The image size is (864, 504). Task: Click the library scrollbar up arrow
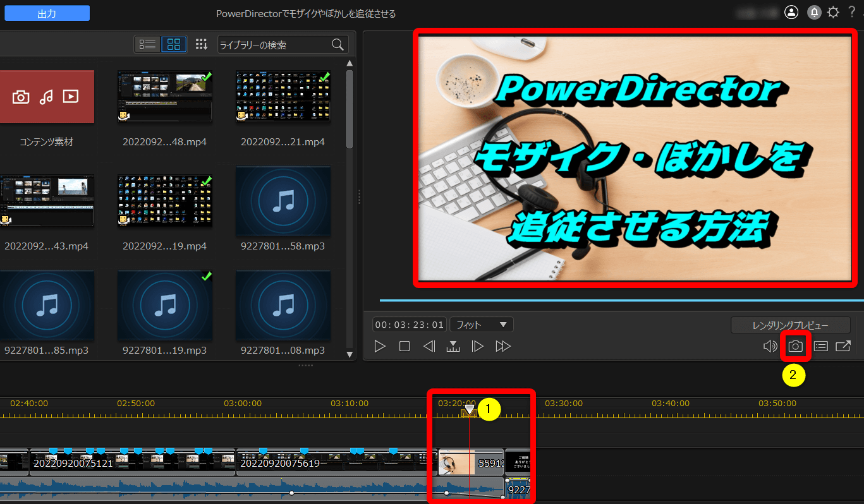point(350,63)
